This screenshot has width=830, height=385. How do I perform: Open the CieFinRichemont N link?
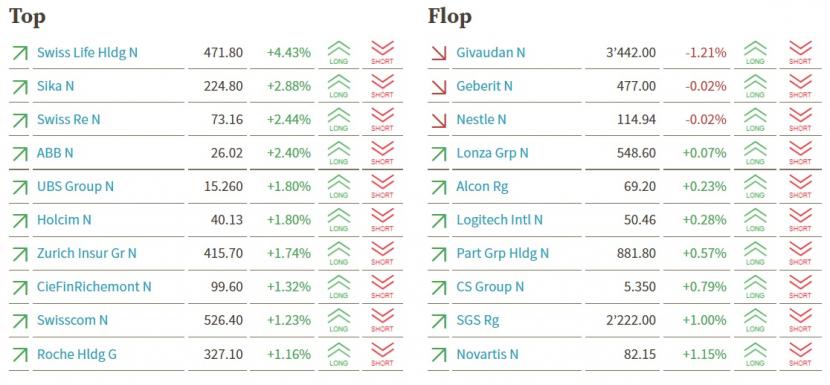pos(94,286)
